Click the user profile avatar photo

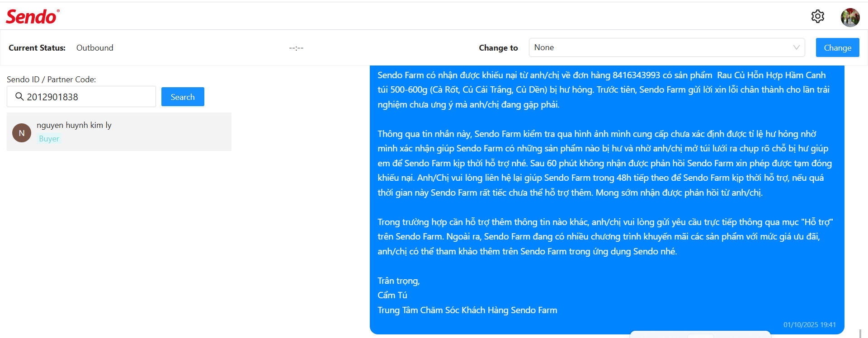coord(850,18)
